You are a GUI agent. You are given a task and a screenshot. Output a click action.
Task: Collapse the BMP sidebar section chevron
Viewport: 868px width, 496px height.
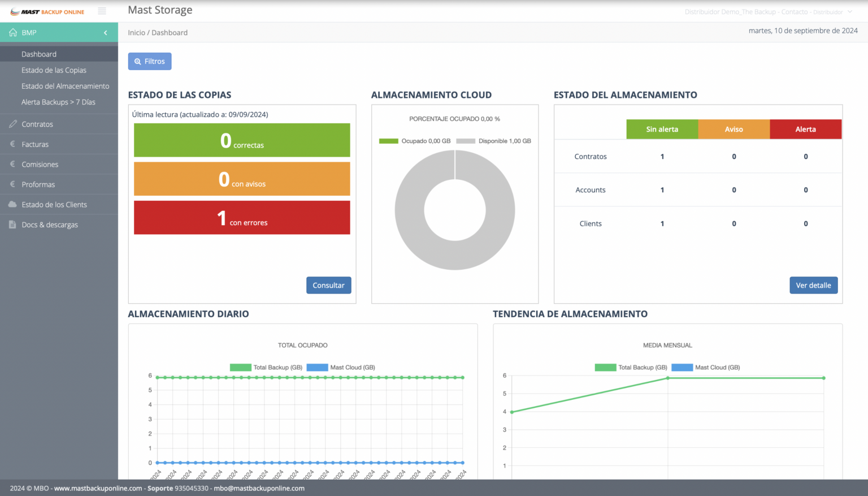(x=106, y=33)
